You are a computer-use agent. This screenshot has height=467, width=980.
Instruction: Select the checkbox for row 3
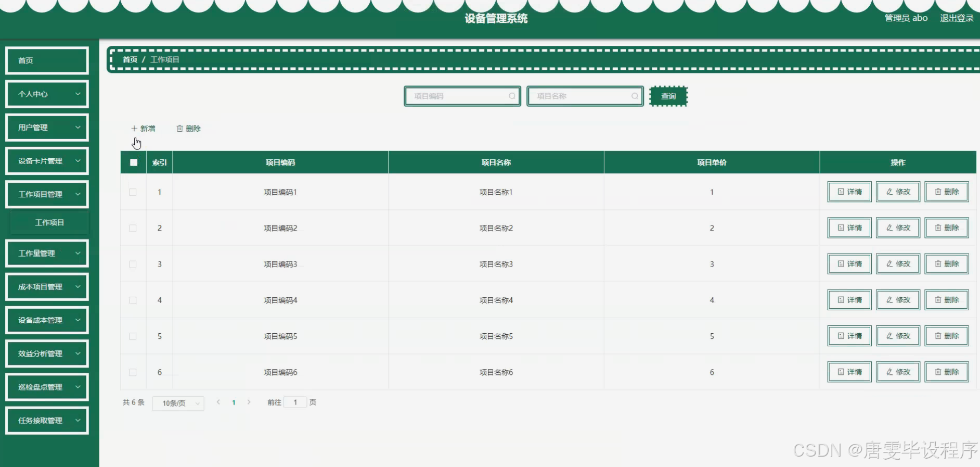point(133,264)
